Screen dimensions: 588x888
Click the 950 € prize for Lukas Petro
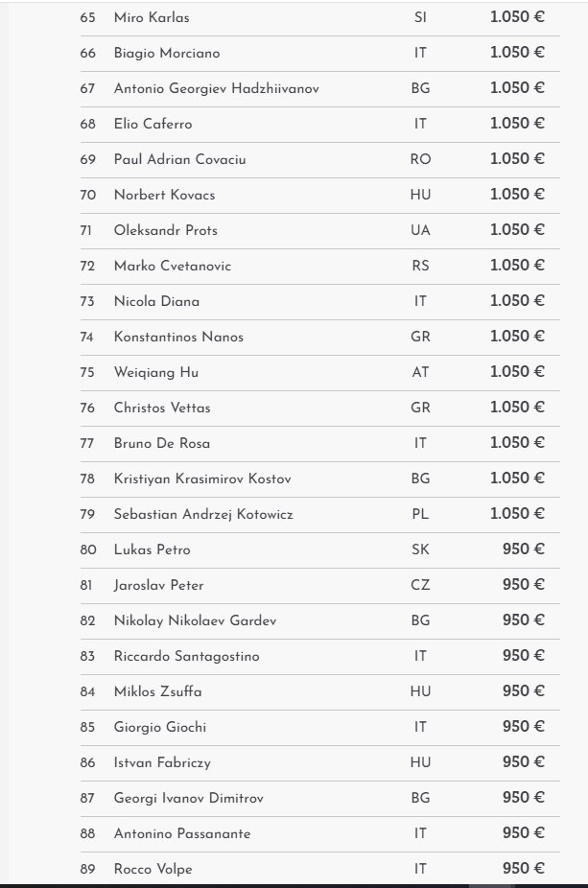pyautogui.click(x=524, y=549)
